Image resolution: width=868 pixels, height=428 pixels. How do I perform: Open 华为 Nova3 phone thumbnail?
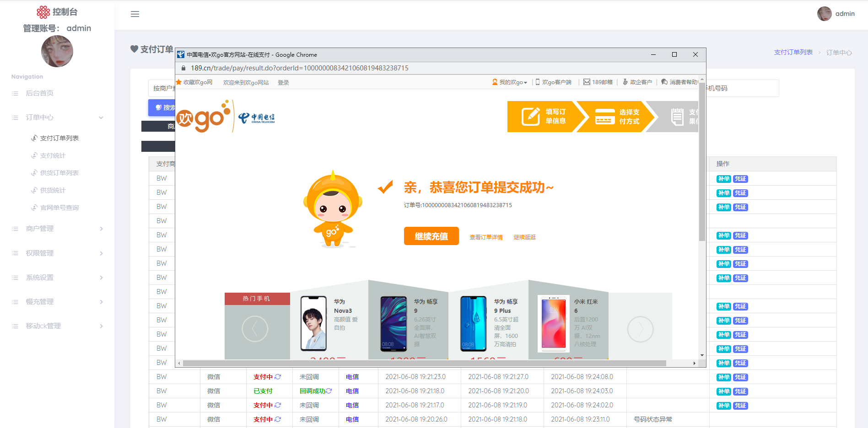click(x=313, y=323)
